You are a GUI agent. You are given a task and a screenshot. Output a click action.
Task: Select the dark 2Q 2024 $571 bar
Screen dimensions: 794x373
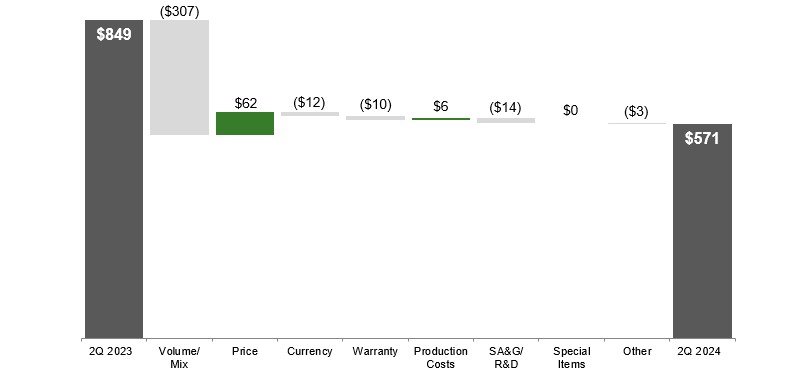tap(702, 231)
